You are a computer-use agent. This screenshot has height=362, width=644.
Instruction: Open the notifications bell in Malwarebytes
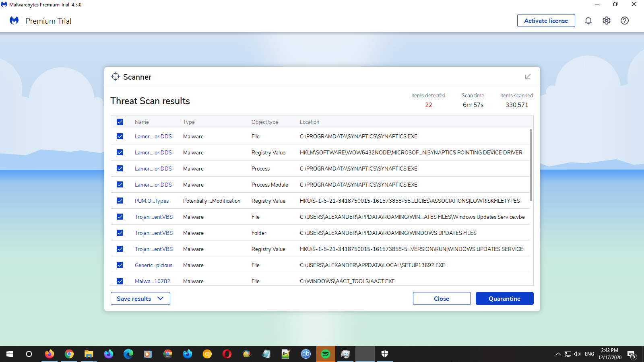pyautogui.click(x=588, y=21)
